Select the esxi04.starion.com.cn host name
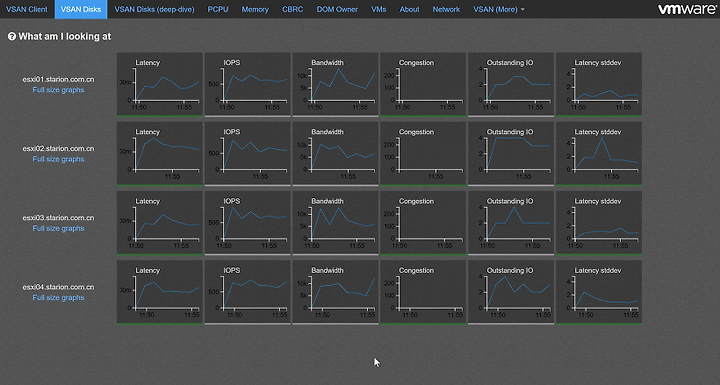Image resolution: width=720 pixels, height=385 pixels. (58, 287)
